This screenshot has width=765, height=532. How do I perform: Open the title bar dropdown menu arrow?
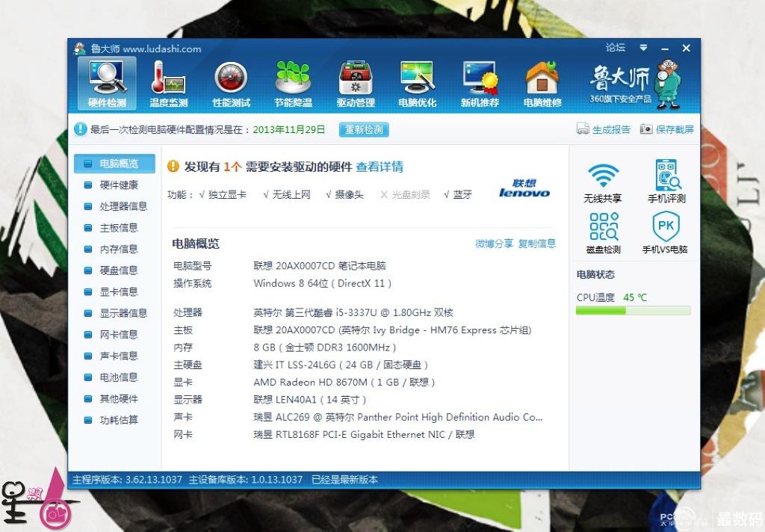643,47
